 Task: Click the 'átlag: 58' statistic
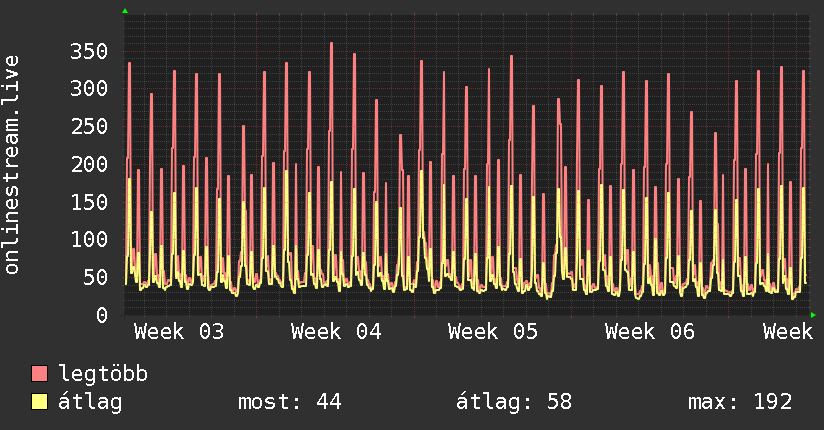click(x=513, y=402)
